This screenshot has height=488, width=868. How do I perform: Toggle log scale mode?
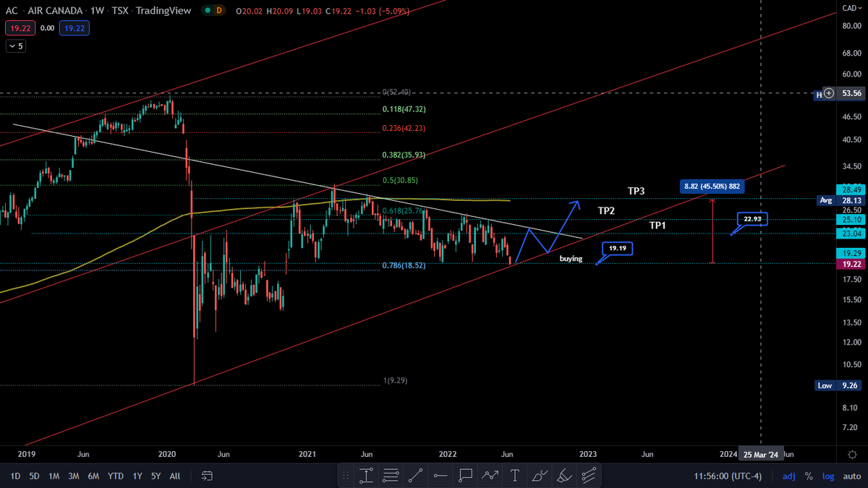[x=827, y=476]
